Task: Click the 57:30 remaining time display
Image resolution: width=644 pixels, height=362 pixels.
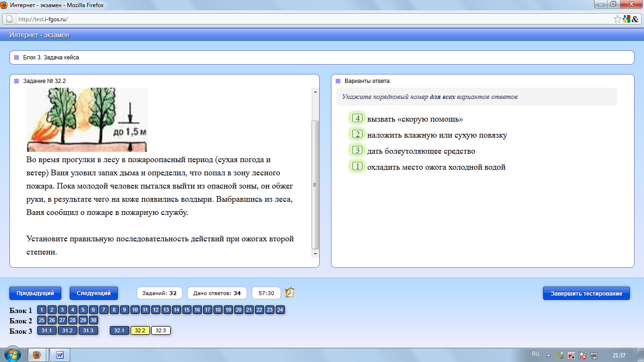Action: click(x=266, y=293)
